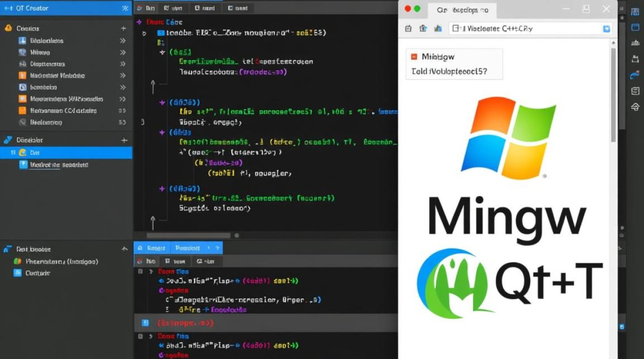Select the highlighted blue row in the left sidebar
Screen dimensions: 644x359
pyautogui.click(x=66, y=153)
